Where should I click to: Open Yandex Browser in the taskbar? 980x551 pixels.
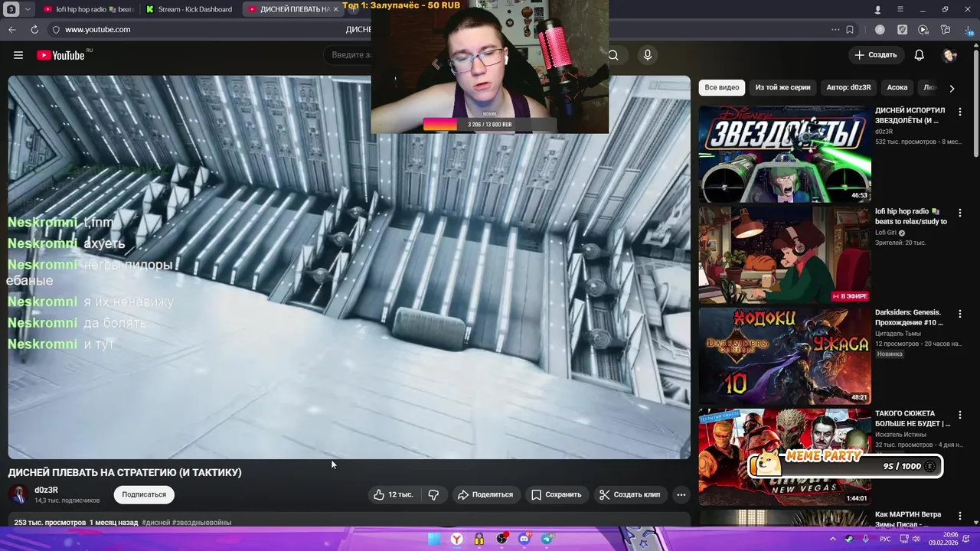point(456,539)
